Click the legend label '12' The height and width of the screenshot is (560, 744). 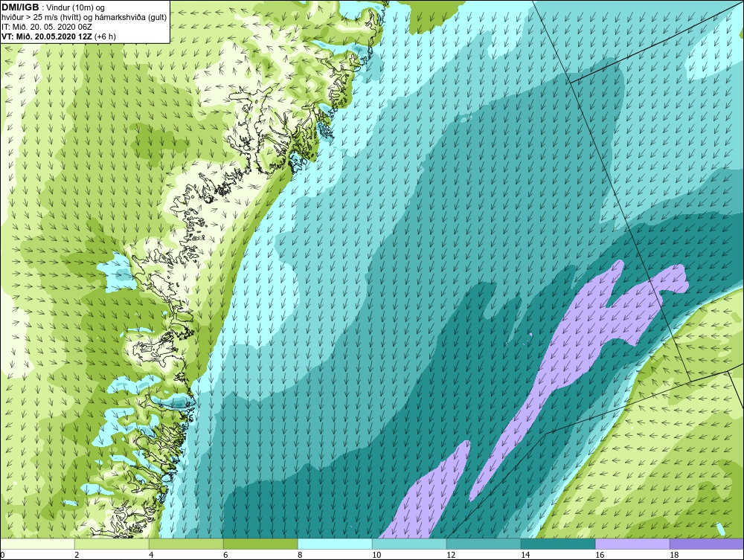coord(451,555)
